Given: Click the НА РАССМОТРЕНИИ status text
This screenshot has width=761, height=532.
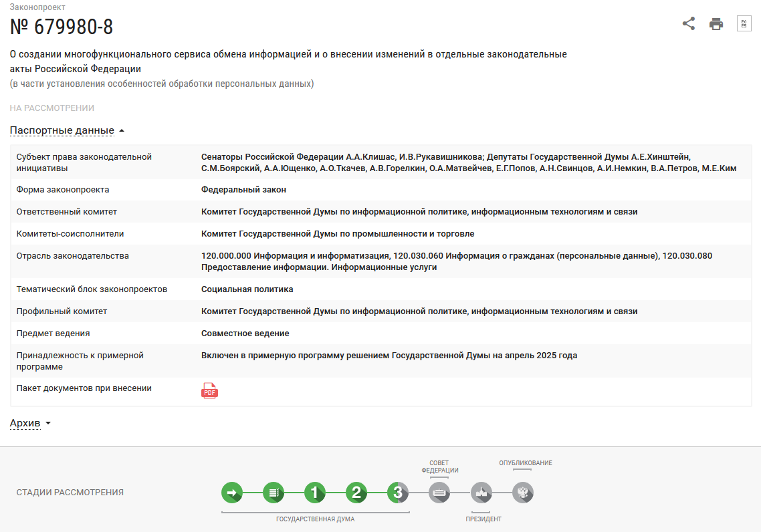Looking at the screenshot, I should (52, 108).
